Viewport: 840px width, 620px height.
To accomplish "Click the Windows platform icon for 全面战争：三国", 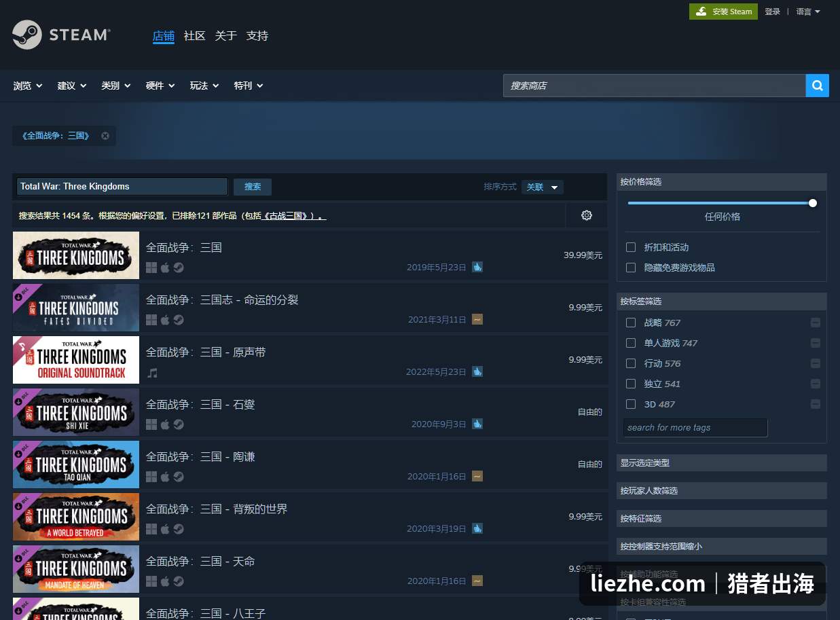I will coord(151,268).
